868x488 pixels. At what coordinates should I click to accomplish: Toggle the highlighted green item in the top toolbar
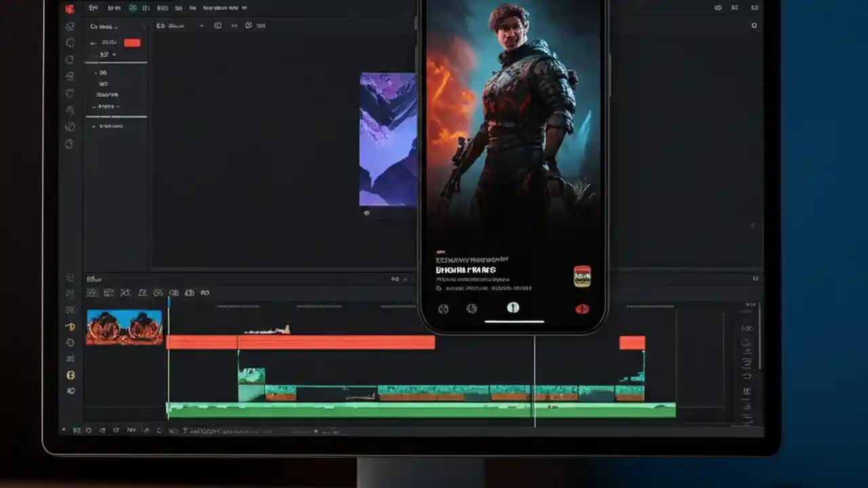point(133,8)
